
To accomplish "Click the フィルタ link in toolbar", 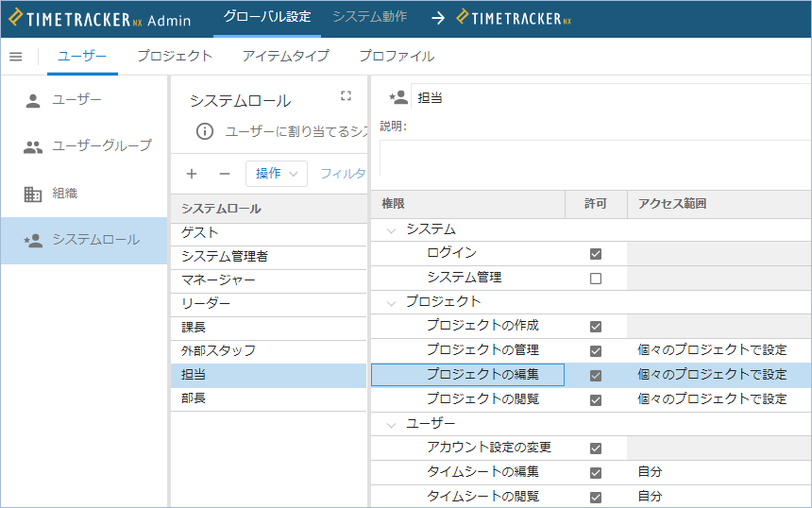I will coord(342,174).
